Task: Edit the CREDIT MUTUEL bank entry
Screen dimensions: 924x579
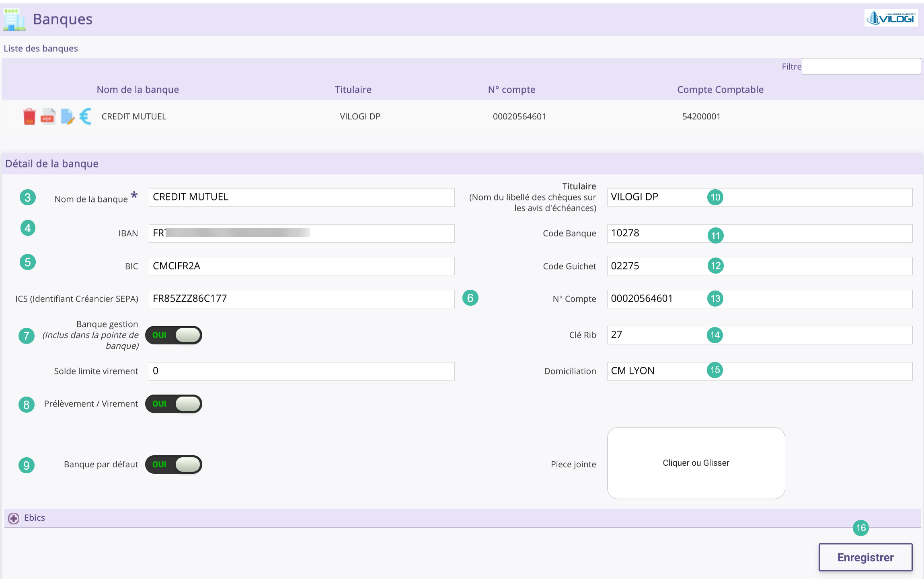Action: (68, 117)
